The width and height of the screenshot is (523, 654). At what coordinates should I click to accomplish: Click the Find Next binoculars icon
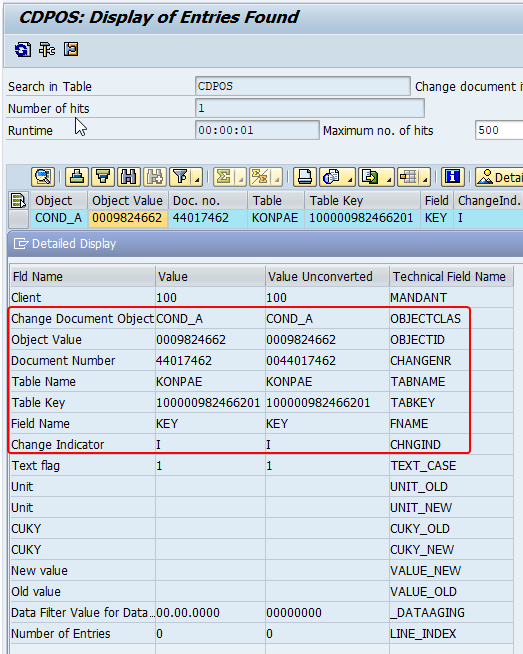point(155,177)
